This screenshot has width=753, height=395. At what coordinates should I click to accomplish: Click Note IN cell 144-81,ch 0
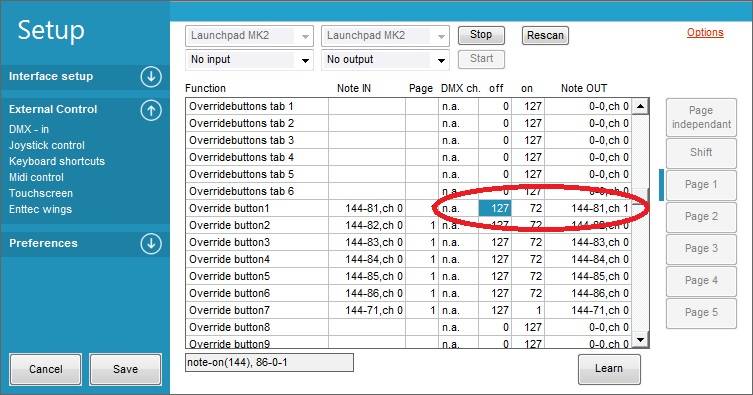click(367, 208)
